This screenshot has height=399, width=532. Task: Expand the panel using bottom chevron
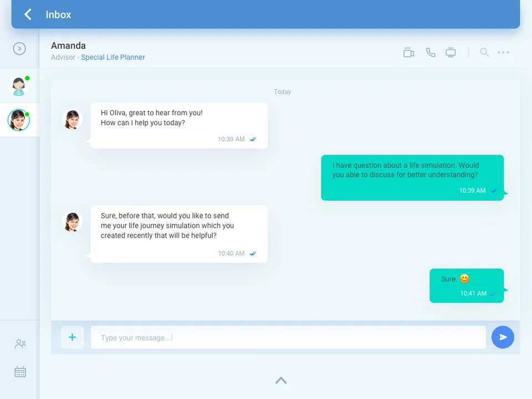[281, 380]
